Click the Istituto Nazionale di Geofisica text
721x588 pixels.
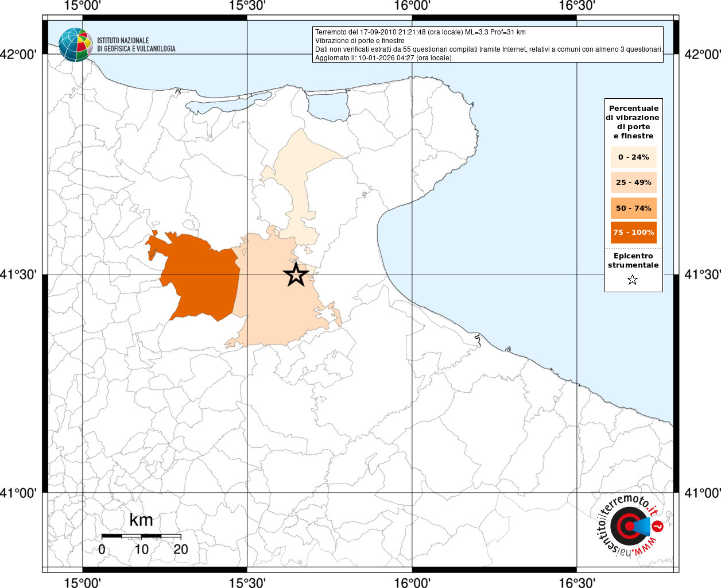[x=136, y=45]
